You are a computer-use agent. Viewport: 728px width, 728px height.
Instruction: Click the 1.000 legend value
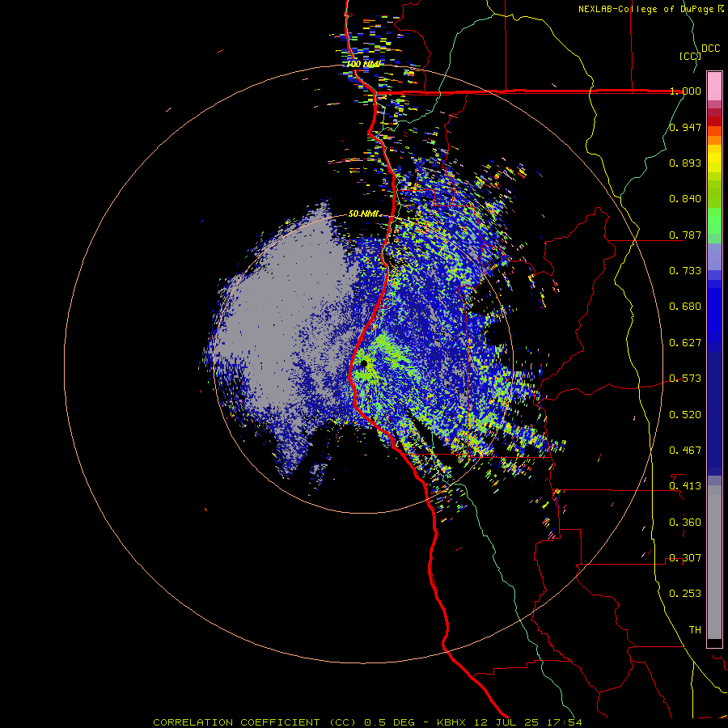click(685, 91)
